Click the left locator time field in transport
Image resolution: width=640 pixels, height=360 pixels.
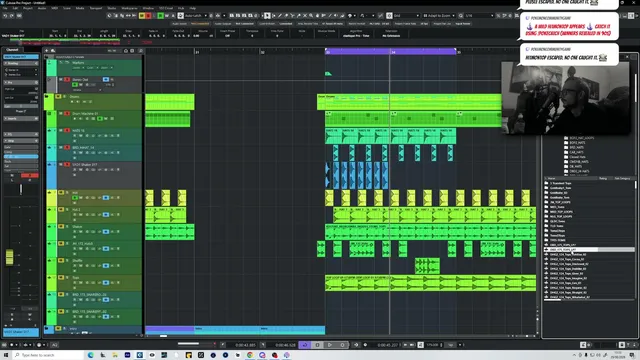[245, 345]
